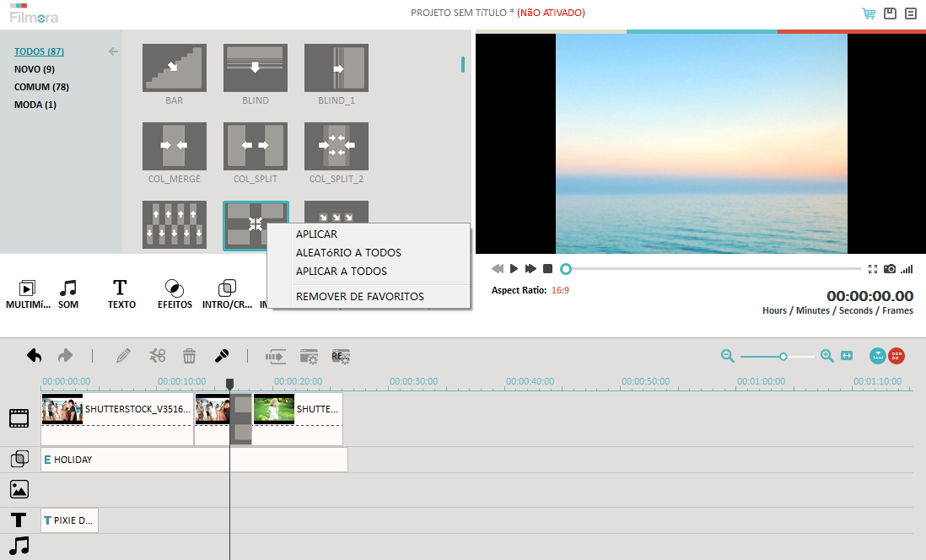Open the EFEITOS effects panel

click(x=175, y=293)
